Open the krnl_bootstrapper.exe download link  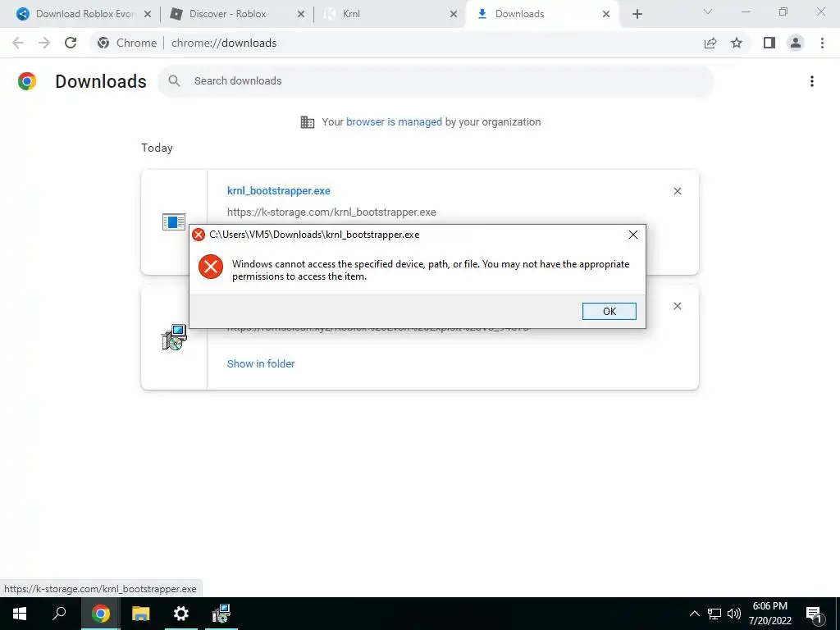point(279,190)
